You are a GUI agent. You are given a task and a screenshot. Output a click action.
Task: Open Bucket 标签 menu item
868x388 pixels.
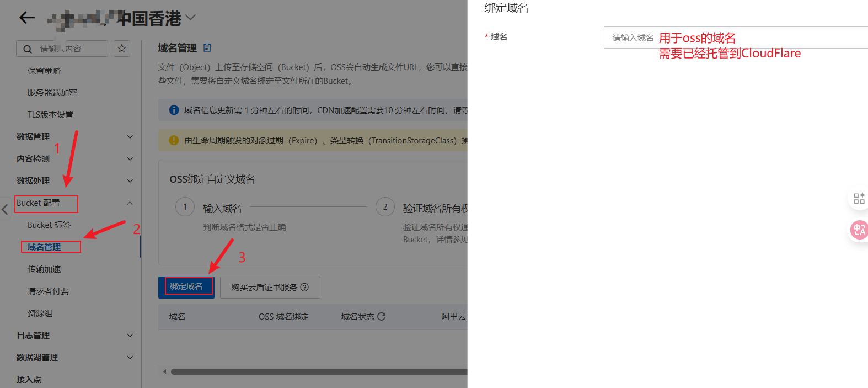click(x=49, y=225)
